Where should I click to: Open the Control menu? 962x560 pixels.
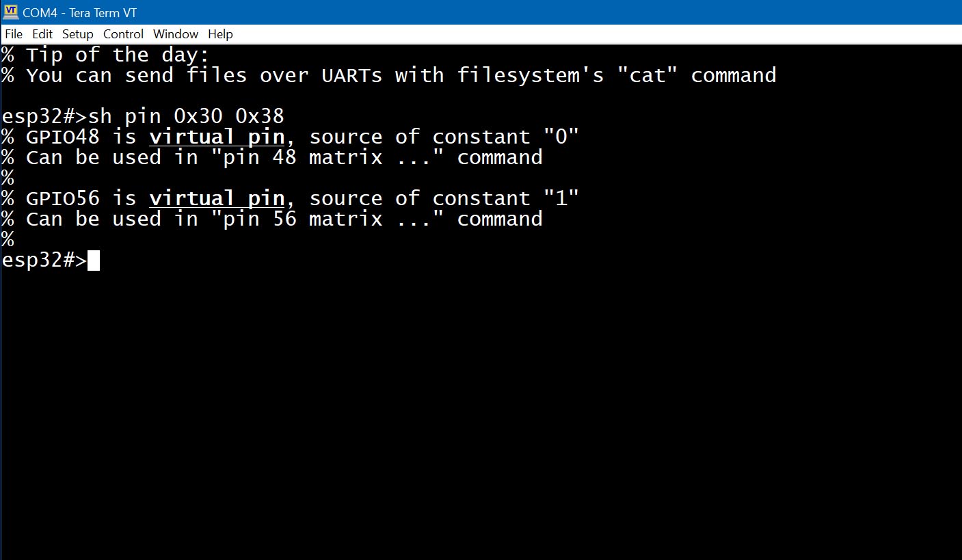click(124, 34)
